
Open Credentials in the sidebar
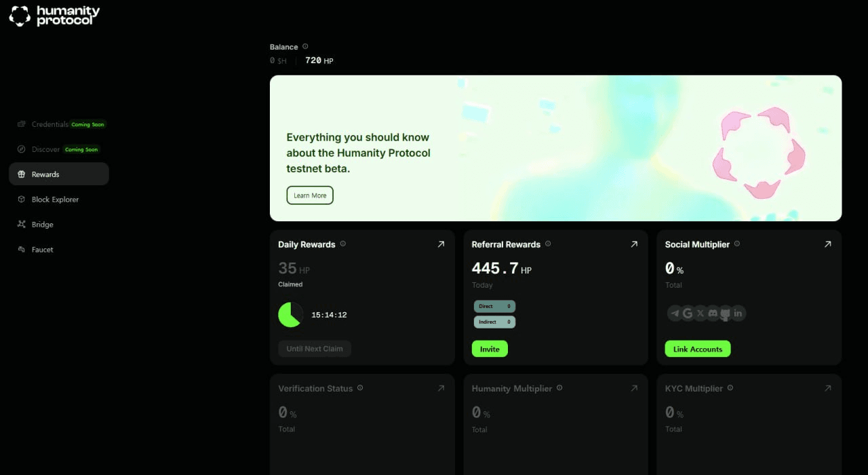click(x=59, y=124)
